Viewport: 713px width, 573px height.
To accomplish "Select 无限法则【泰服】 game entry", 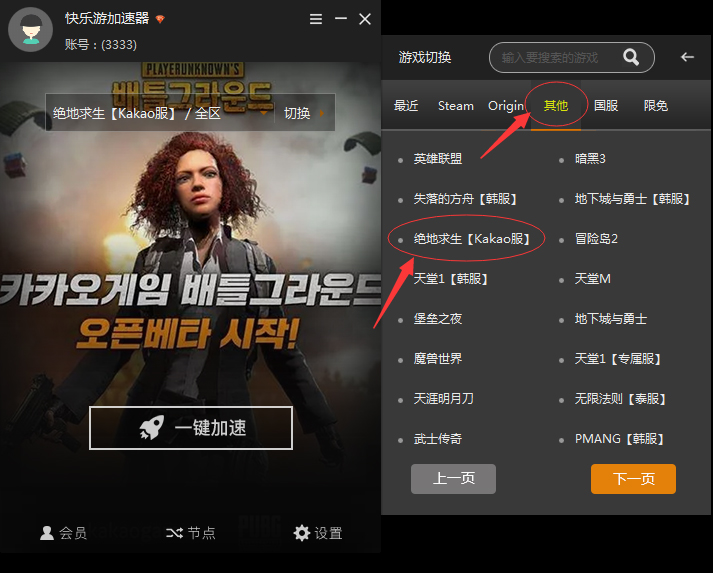I will coord(621,399).
